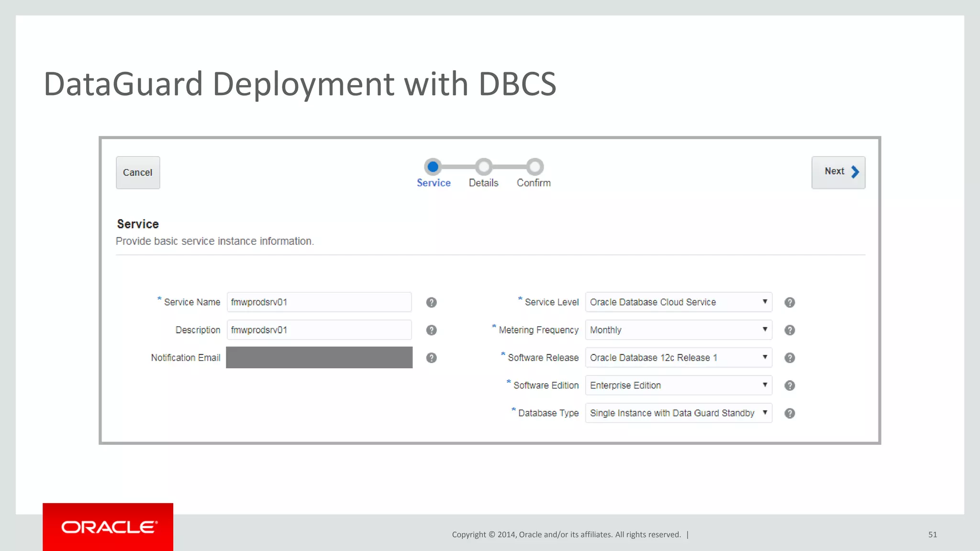This screenshot has width=980, height=551.
Task: Click the 'Metering Frequency' field label
Action: click(x=538, y=330)
